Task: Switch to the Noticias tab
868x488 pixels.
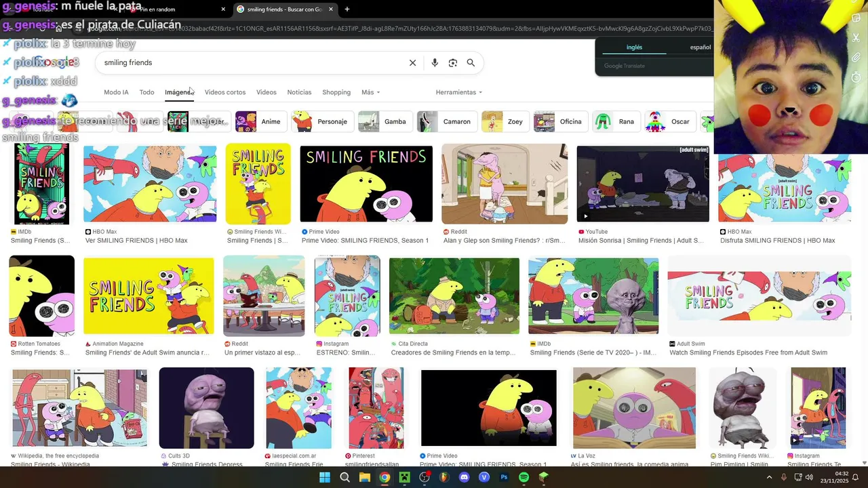Action: click(x=299, y=92)
